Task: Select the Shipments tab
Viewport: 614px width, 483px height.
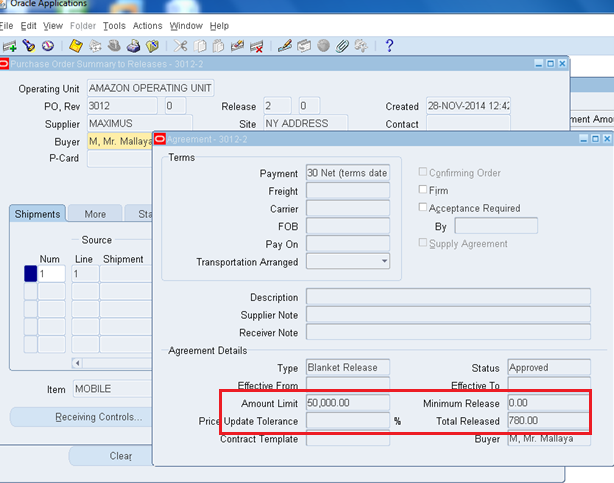Action: coord(38,213)
